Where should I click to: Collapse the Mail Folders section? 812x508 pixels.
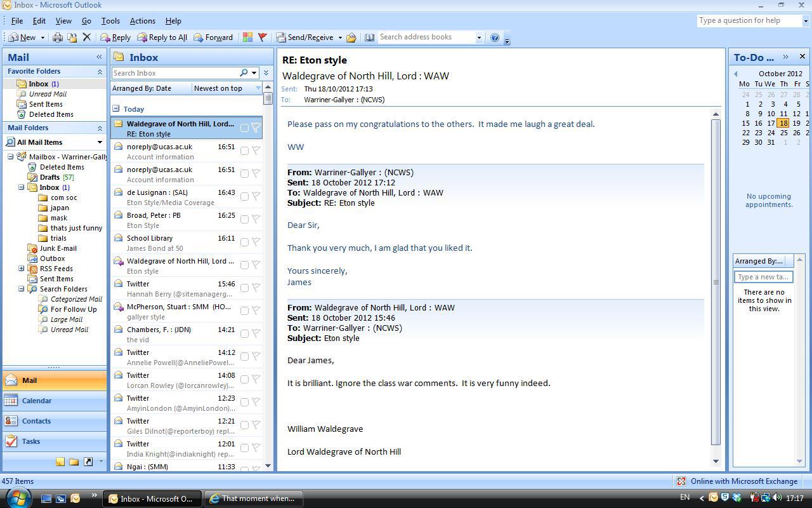click(100, 128)
